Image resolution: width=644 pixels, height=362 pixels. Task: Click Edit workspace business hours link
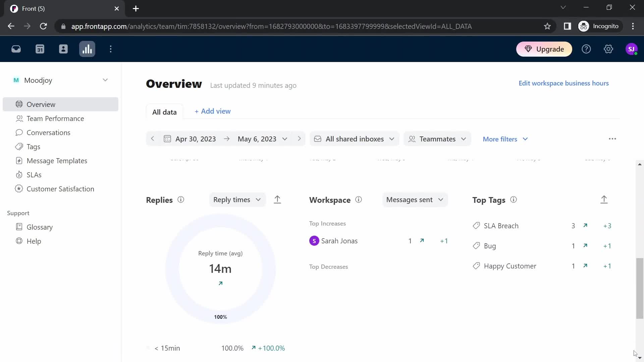pyautogui.click(x=563, y=83)
